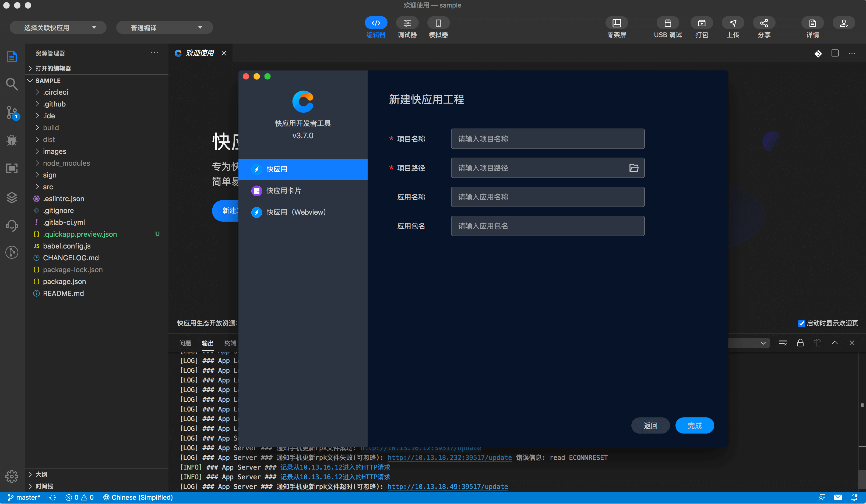
Task: Click the 返回 button
Action: point(650,426)
